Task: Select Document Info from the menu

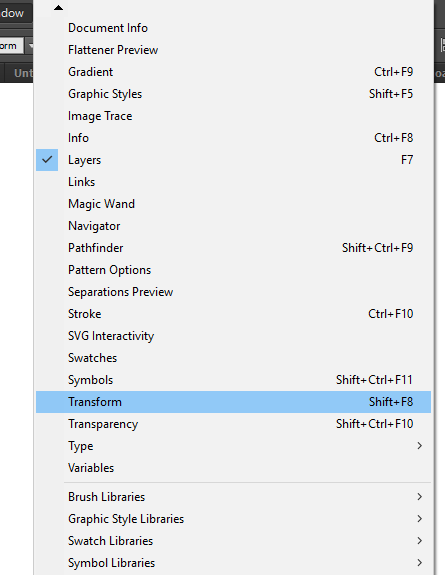Action: point(233,28)
